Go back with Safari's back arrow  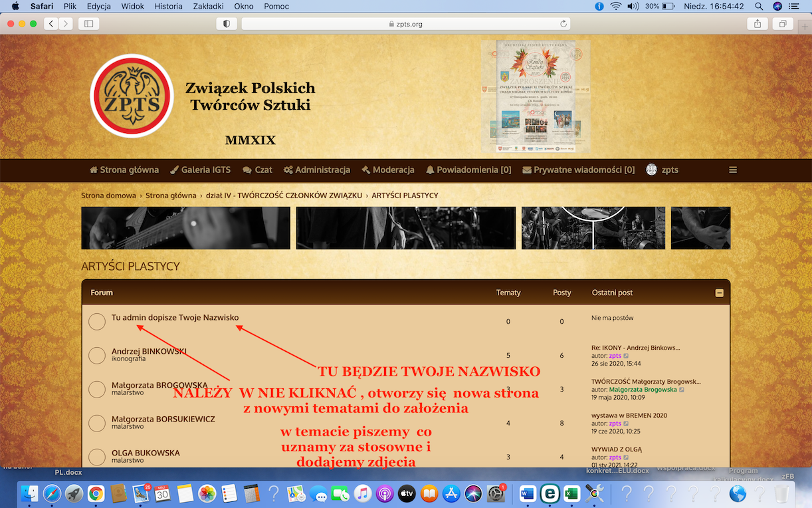click(51, 24)
